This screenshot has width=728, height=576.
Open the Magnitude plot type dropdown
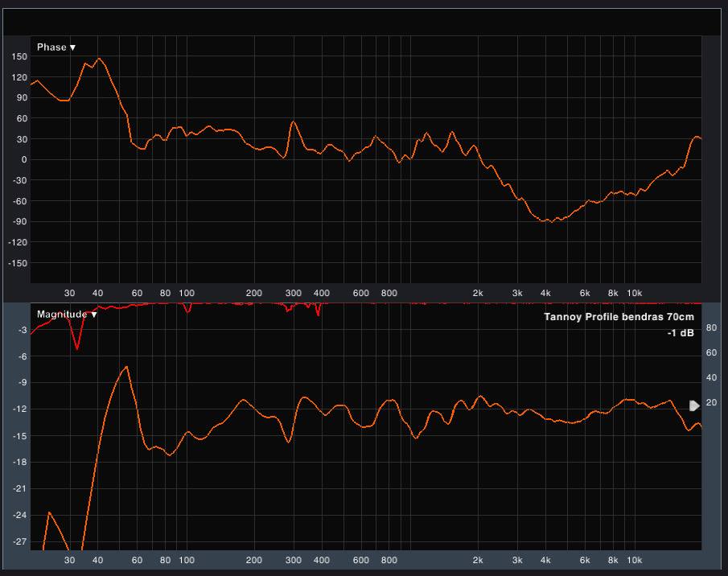(63, 315)
